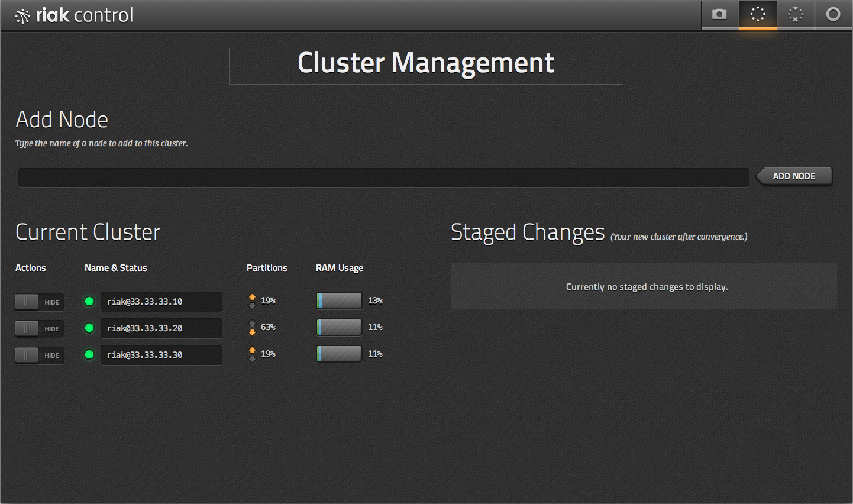Open the Nodes view icon with x marks
The height and width of the screenshot is (504, 853).
click(796, 14)
